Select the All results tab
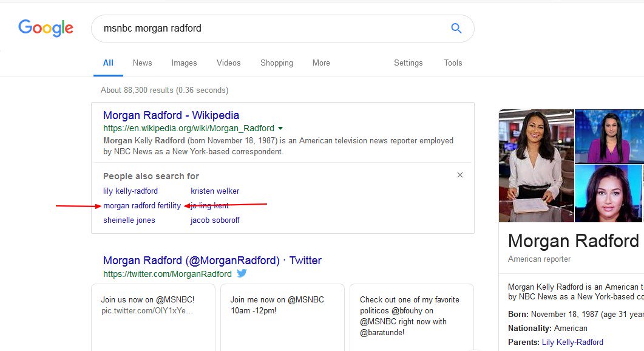The height and width of the screenshot is (351, 644). (108, 63)
